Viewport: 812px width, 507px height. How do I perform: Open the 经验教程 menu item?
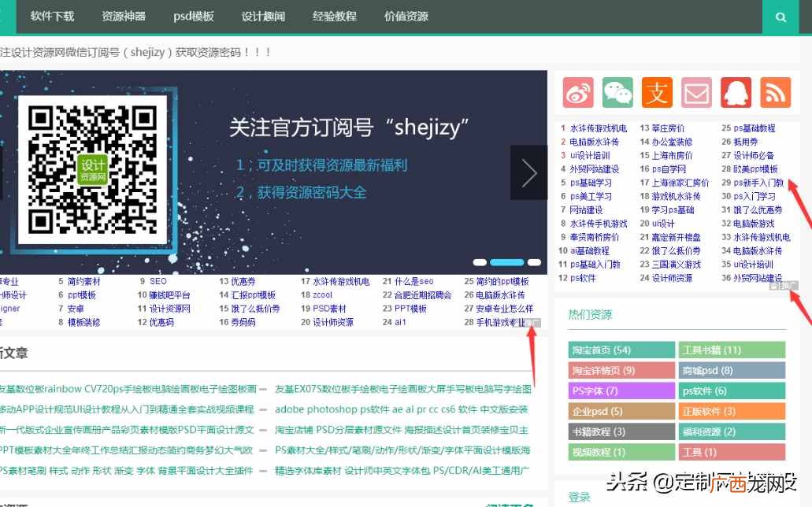click(335, 16)
